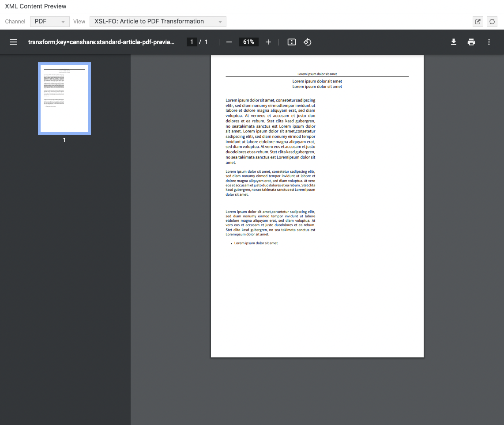Open the preview in an external window

click(x=478, y=21)
